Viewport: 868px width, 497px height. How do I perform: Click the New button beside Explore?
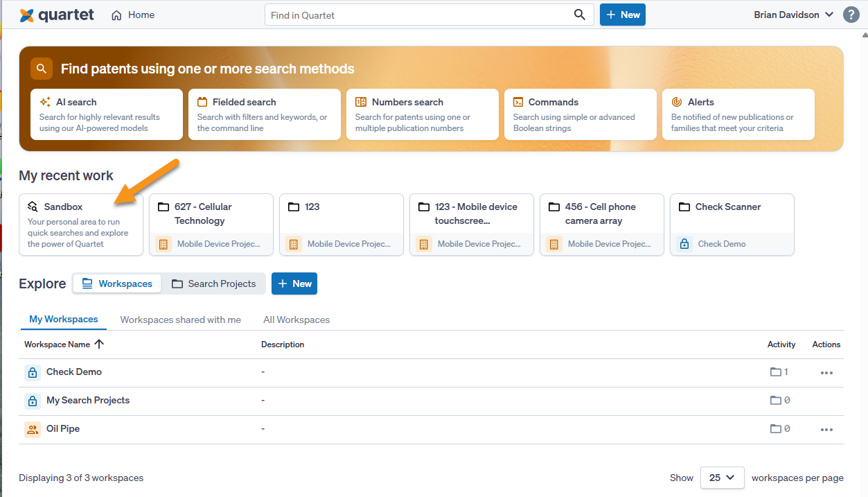point(294,284)
